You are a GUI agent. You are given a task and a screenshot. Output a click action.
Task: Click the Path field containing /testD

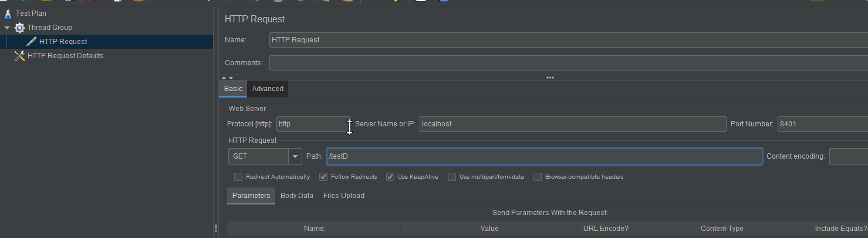[544, 156]
